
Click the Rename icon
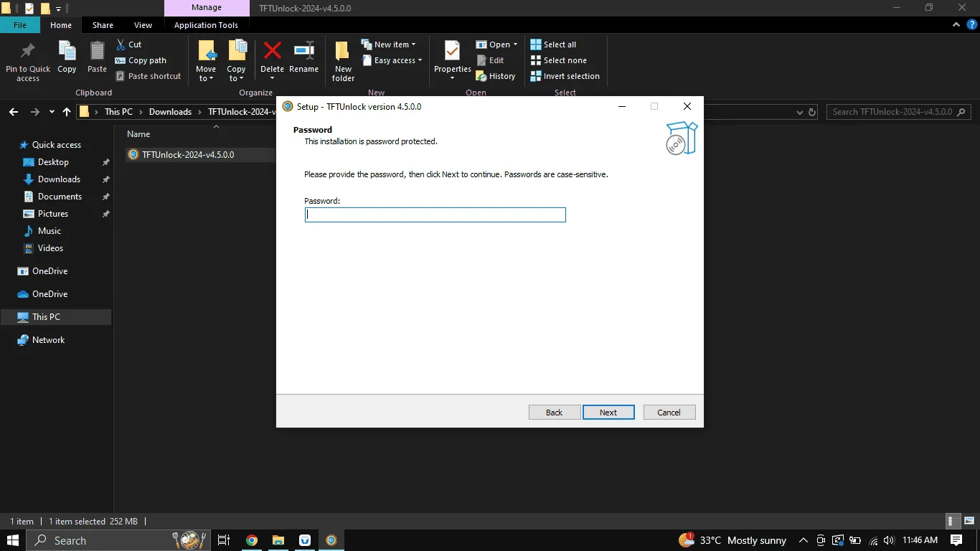[304, 50]
